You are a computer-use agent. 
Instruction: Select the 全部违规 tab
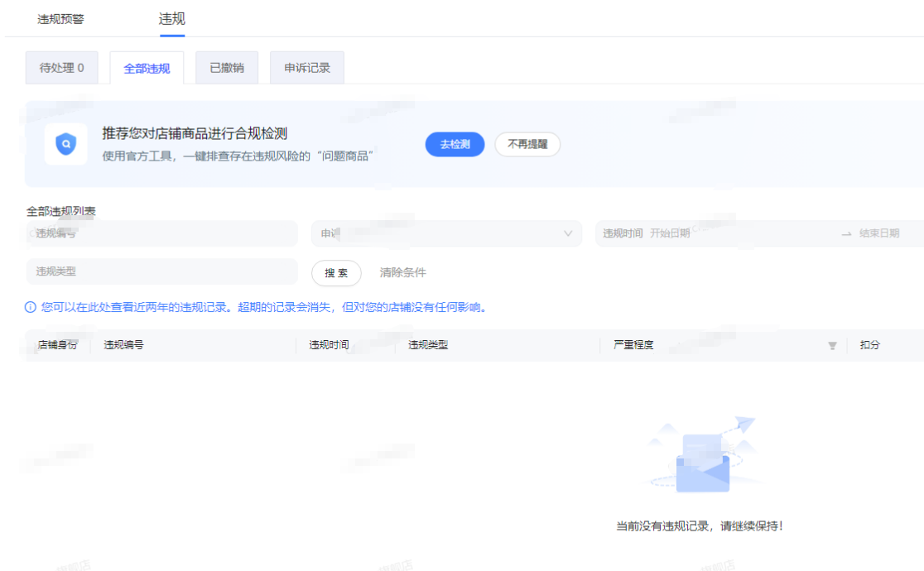[x=147, y=69]
